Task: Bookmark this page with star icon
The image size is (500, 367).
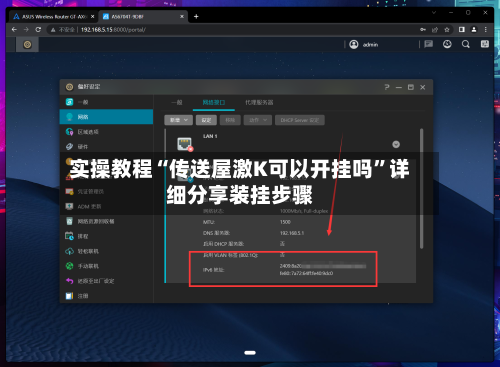Action: (x=447, y=30)
